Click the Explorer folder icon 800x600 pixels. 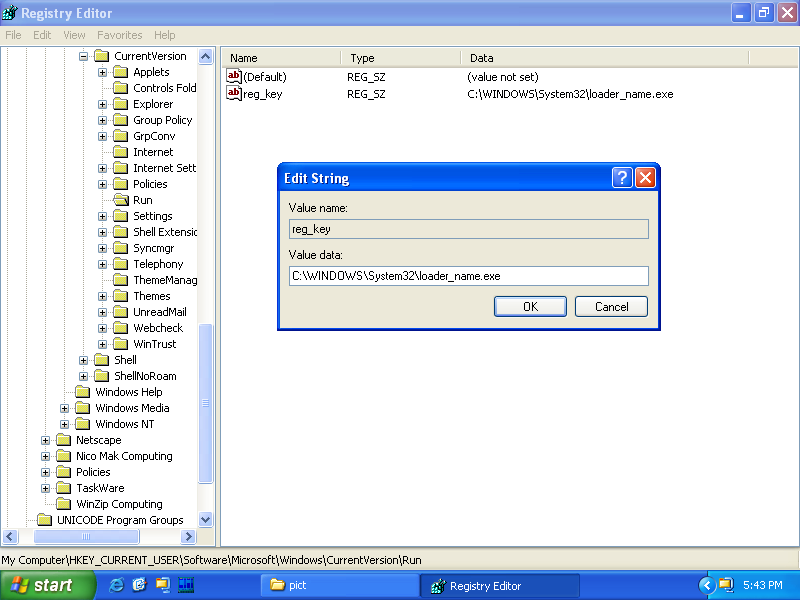[120, 104]
